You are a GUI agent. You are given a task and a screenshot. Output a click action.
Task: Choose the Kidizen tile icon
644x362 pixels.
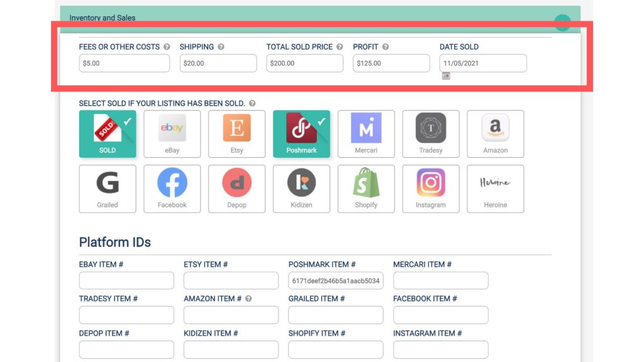tap(301, 182)
